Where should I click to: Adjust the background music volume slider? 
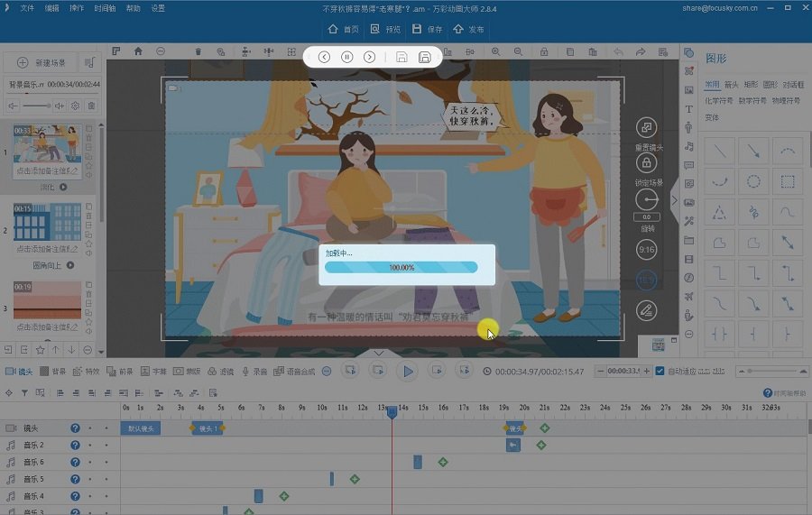[x=36, y=106]
